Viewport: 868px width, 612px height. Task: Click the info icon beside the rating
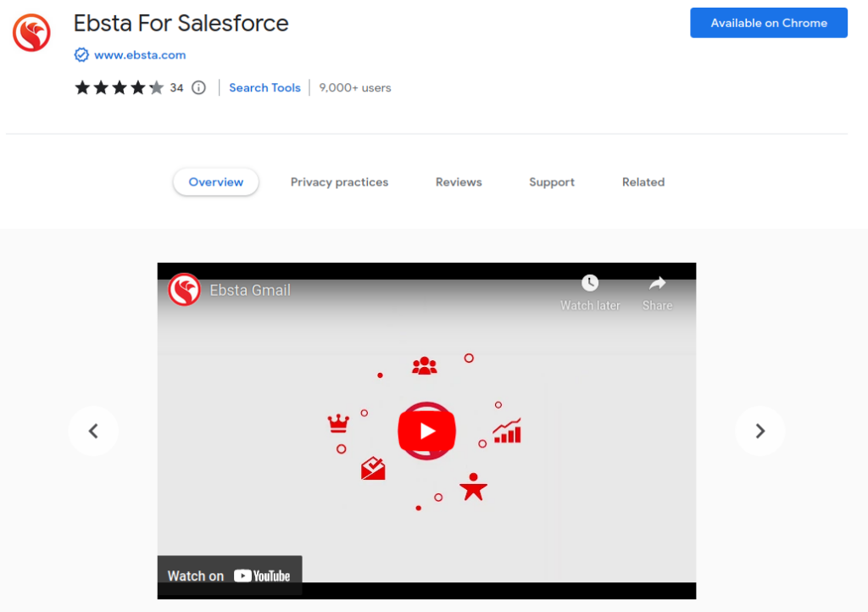pyautogui.click(x=198, y=87)
